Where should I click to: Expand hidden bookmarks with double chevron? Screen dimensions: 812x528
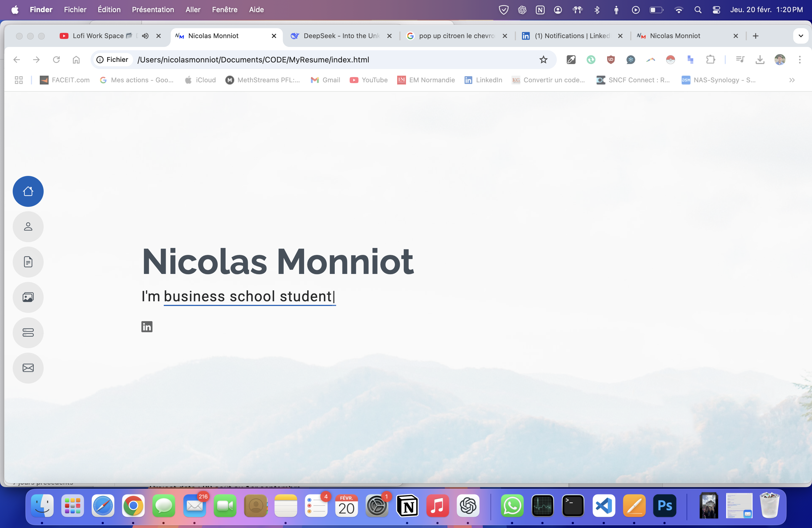click(x=792, y=80)
